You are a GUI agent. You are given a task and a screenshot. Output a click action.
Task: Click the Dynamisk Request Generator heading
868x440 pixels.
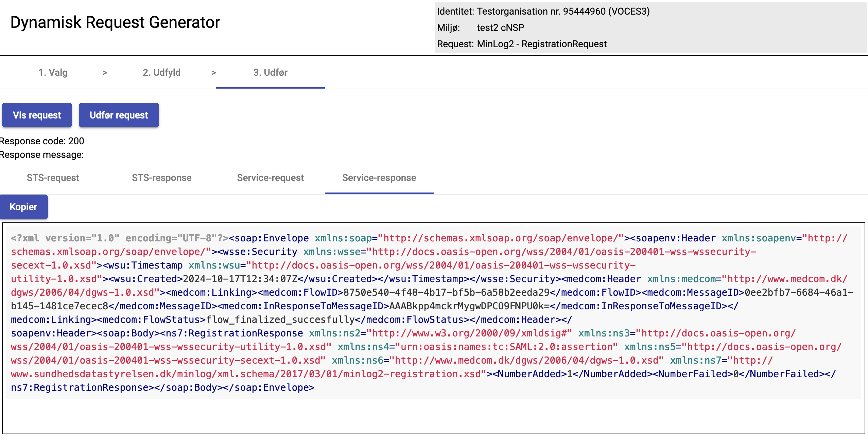click(115, 23)
